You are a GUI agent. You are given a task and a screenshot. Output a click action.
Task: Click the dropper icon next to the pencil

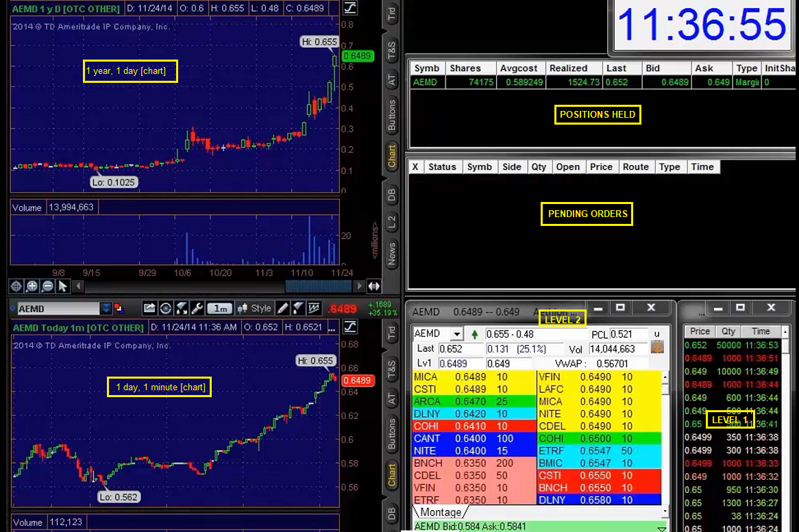click(x=298, y=308)
